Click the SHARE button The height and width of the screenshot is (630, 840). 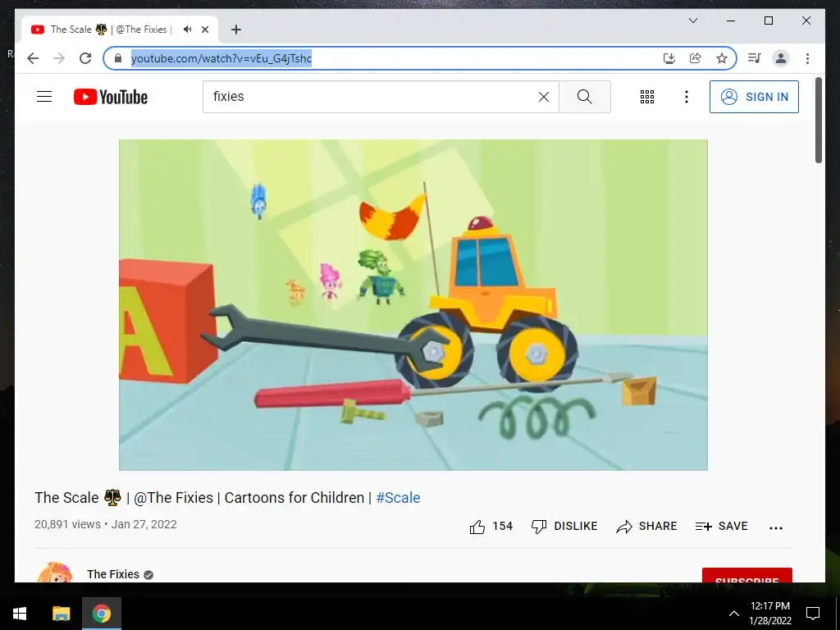click(x=646, y=527)
